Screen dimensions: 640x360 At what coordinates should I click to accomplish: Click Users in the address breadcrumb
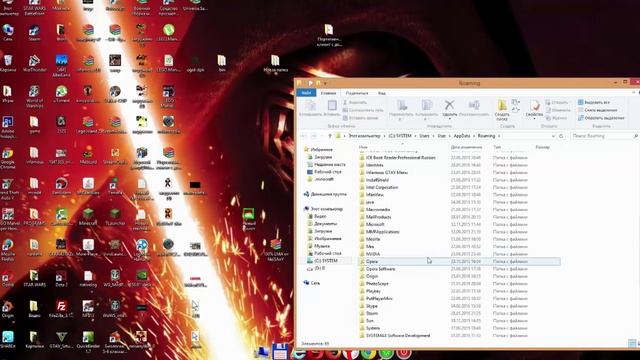(x=424, y=136)
